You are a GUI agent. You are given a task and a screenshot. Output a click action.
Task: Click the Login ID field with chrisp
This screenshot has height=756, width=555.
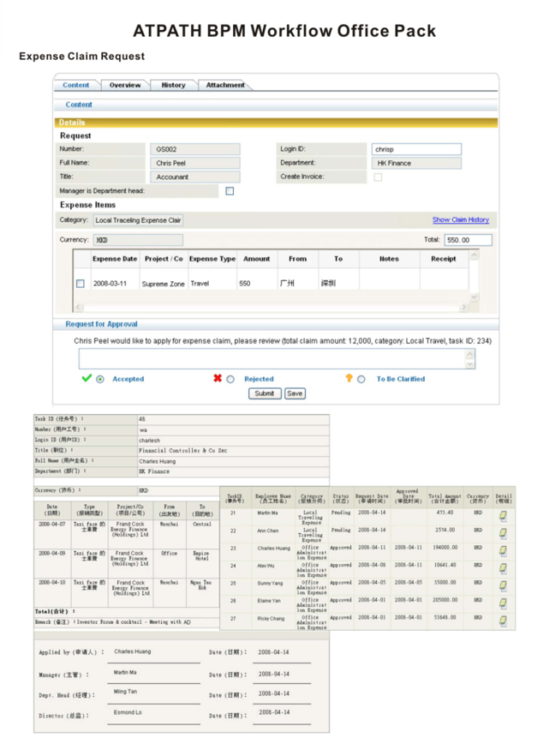click(416, 149)
